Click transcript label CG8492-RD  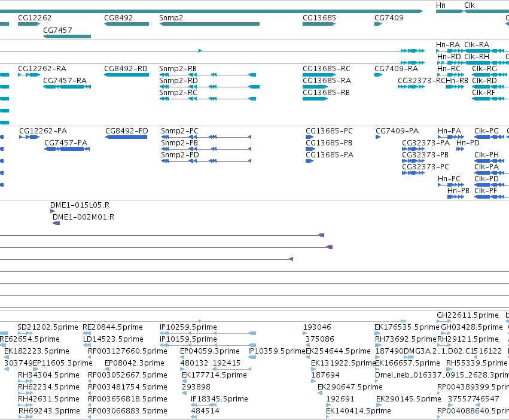(x=126, y=69)
